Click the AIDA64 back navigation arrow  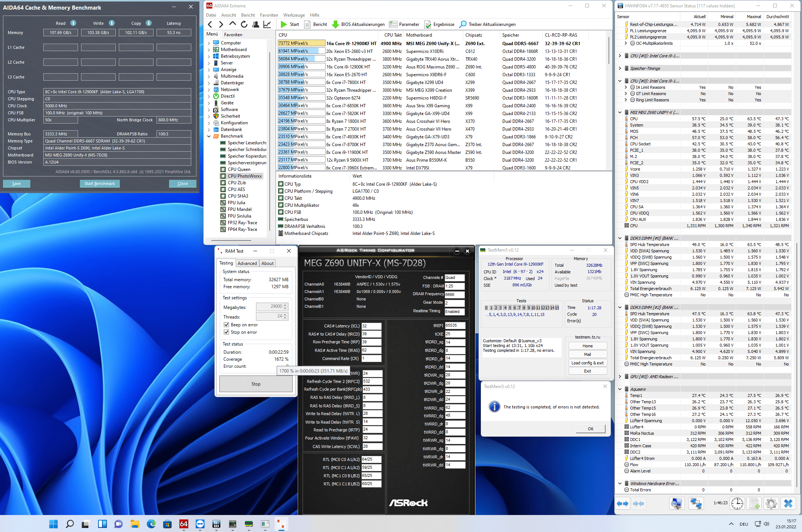click(x=210, y=24)
